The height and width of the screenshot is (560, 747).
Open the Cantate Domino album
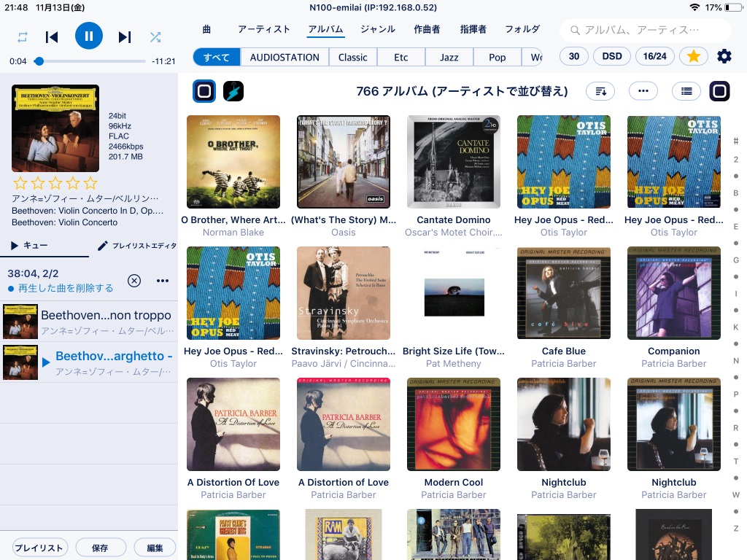pos(454,161)
